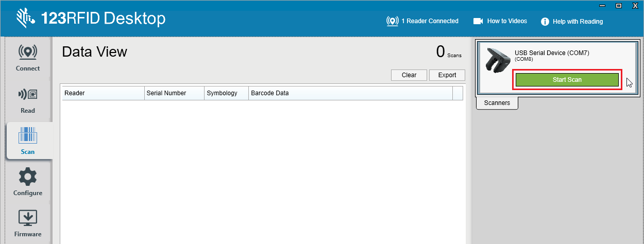This screenshot has height=244, width=644.
Task: Select the Scan barcode section
Action: click(x=28, y=141)
